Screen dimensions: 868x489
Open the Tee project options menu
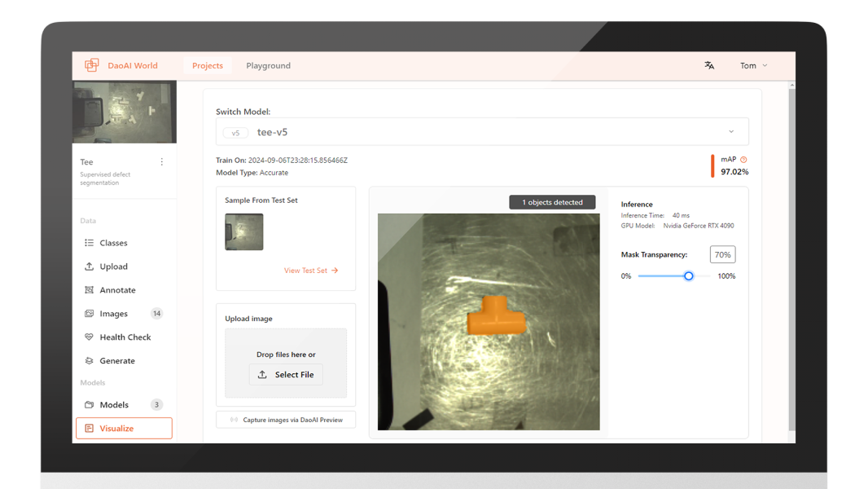[161, 162]
